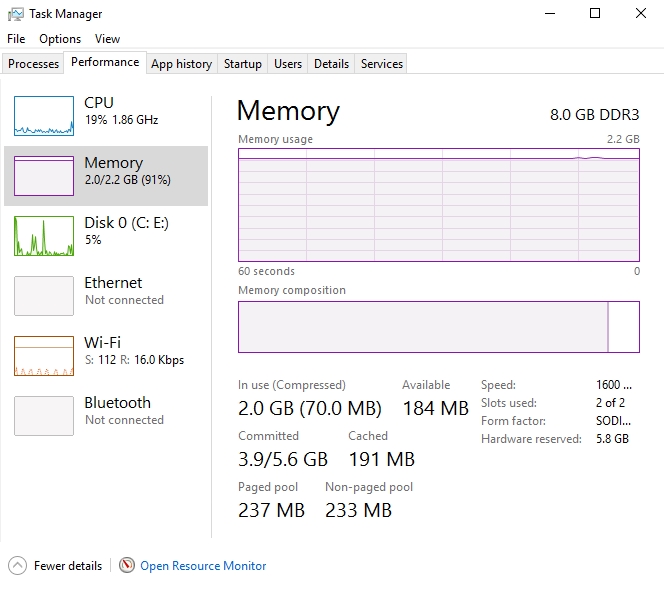The image size is (664, 590).
Task: Click the Form factor value SODI...
Action: [613, 421]
